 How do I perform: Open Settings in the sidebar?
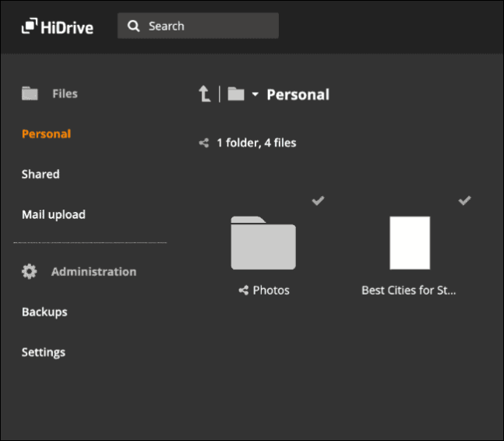click(44, 352)
